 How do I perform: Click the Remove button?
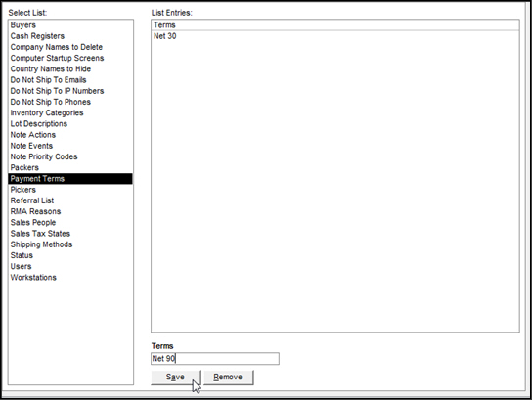tap(228, 377)
